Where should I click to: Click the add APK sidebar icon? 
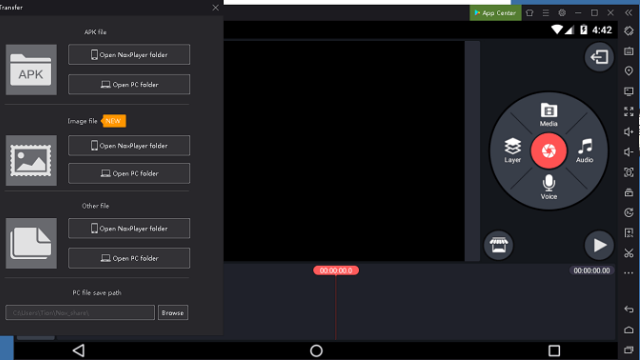pyautogui.click(x=629, y=233)
